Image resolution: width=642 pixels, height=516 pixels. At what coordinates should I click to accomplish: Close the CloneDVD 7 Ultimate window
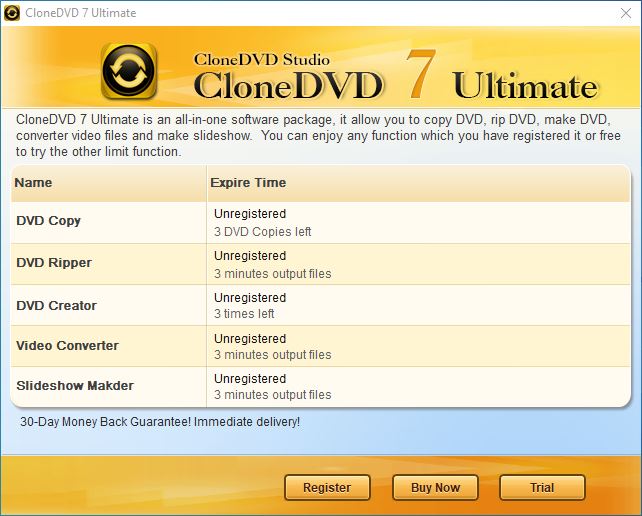[x=626, y=13]
